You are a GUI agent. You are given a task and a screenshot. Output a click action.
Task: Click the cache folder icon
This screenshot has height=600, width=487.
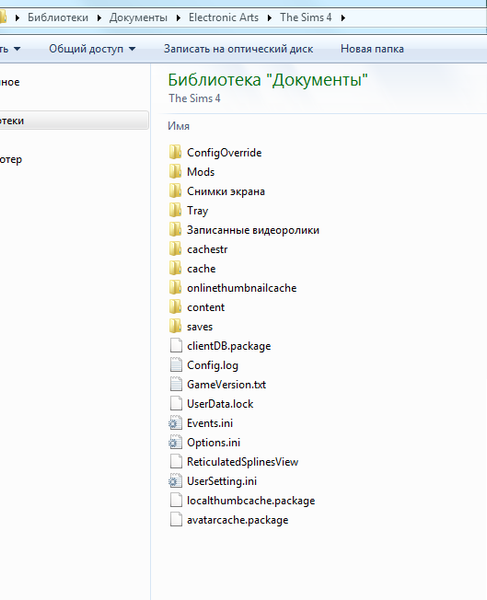[175, 268]
